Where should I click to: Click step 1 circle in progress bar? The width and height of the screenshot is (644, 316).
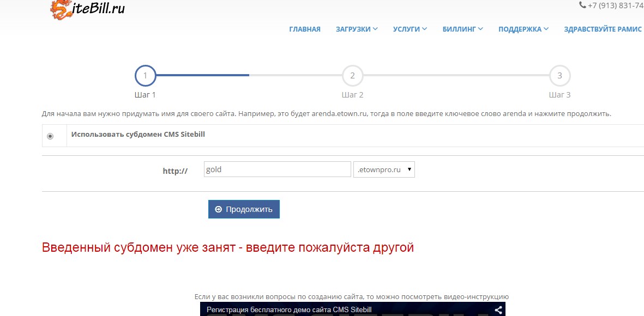click(x=146, y=76)
